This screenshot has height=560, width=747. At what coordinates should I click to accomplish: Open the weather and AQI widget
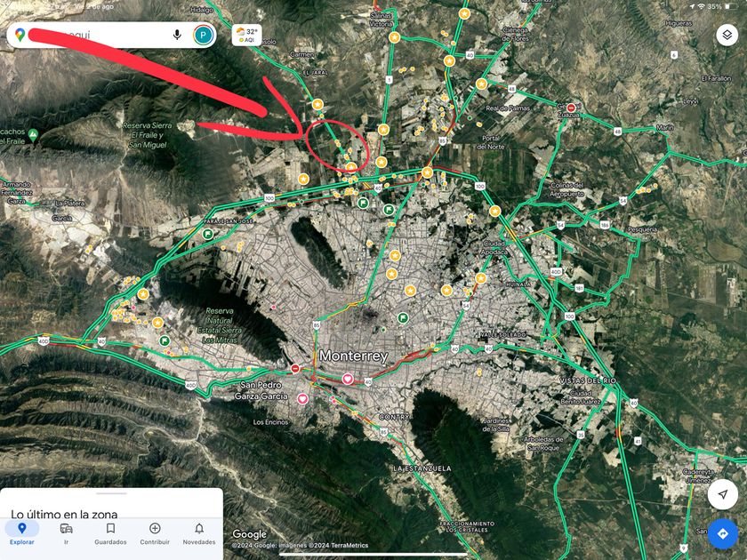(247, 36)
